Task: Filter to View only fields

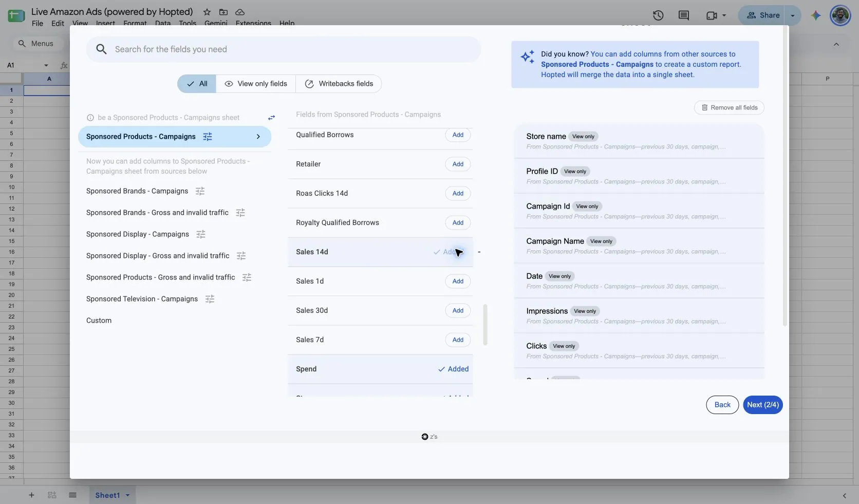Action: click(x=256, y=84)
